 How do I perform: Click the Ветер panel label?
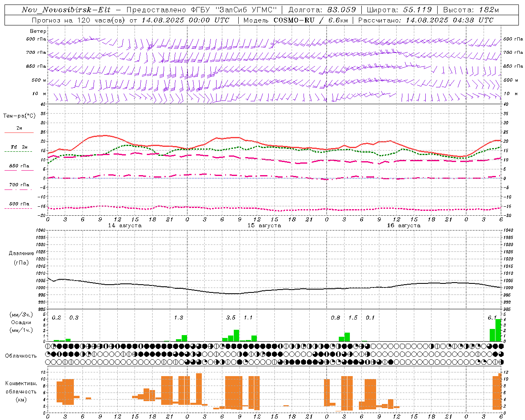pos(38,31)
